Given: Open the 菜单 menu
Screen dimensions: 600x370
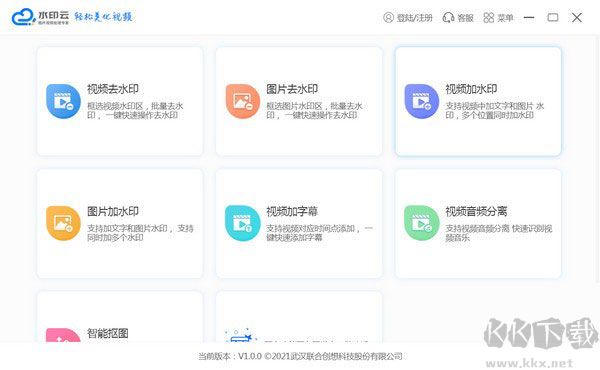Looking at the screenshot, I should [x=505, y=18].
